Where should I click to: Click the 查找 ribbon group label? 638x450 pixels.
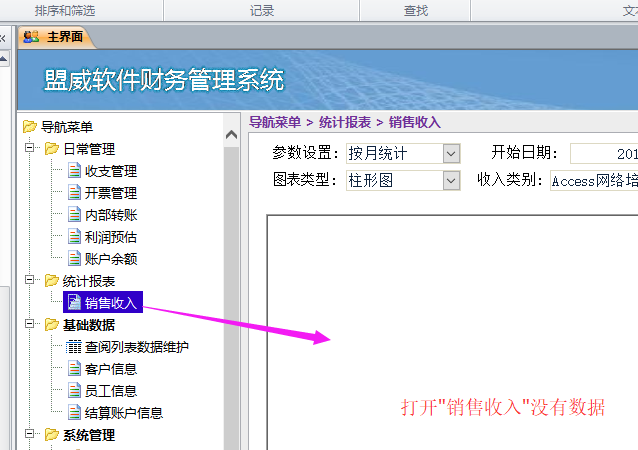(415, 11)
